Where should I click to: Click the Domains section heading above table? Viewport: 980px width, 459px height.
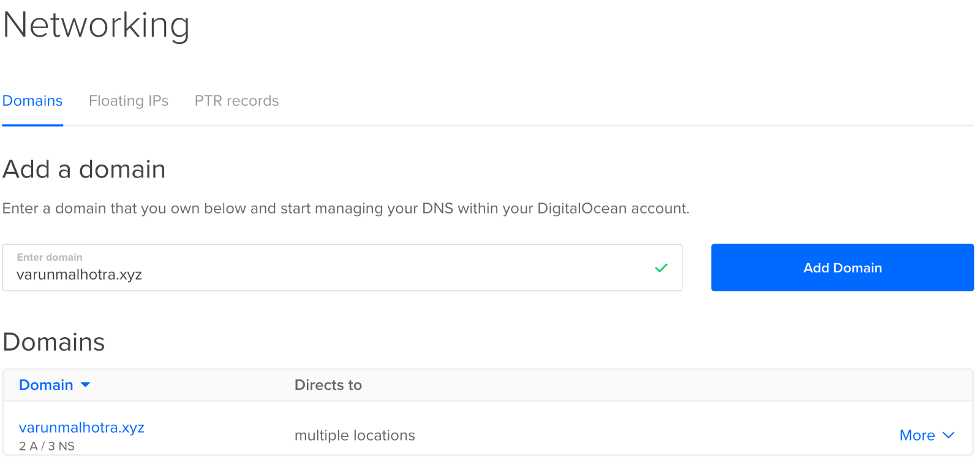point(54,342)
